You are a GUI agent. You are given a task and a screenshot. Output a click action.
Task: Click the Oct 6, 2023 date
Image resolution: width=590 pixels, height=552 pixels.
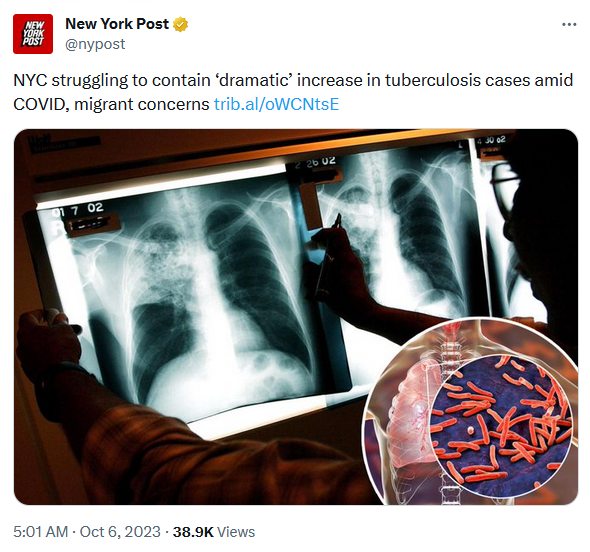point(120,532)
